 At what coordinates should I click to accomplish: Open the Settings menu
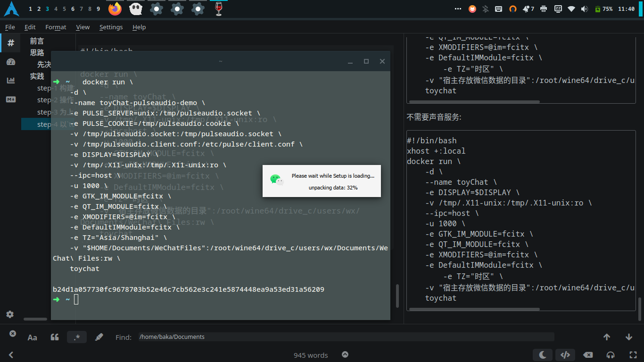111,27
